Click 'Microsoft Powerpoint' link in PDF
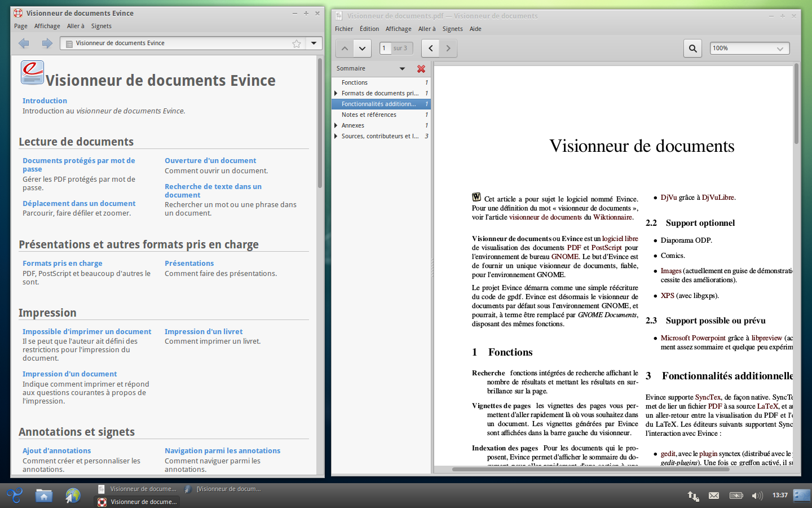The image size is (812, 508). [x=693, y=338]
